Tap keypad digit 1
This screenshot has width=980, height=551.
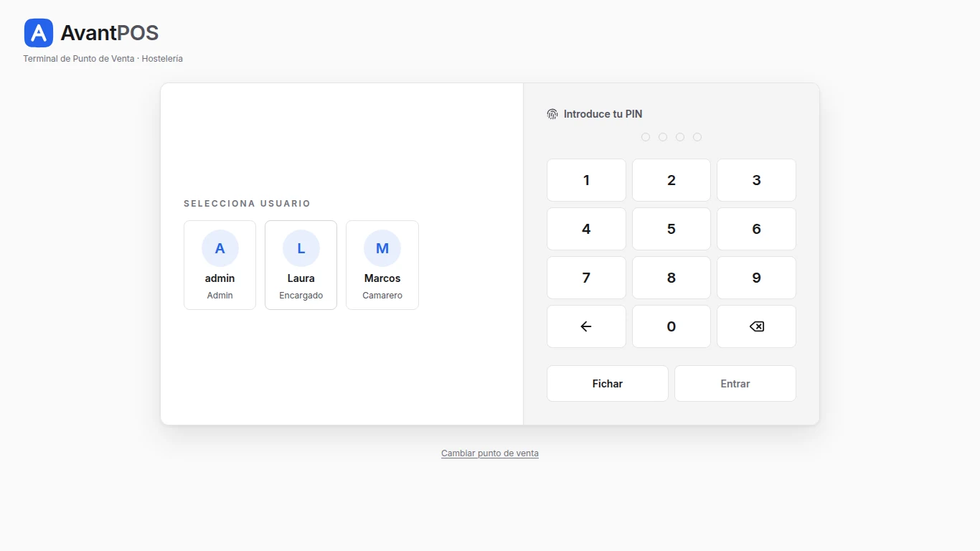pyautogui.click(x=586, y=180)
